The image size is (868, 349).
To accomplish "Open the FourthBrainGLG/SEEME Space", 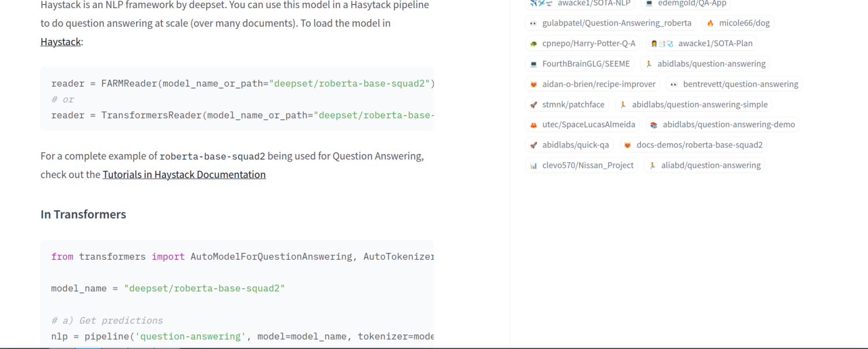I will pyautogui.click(x=580, y=64).
